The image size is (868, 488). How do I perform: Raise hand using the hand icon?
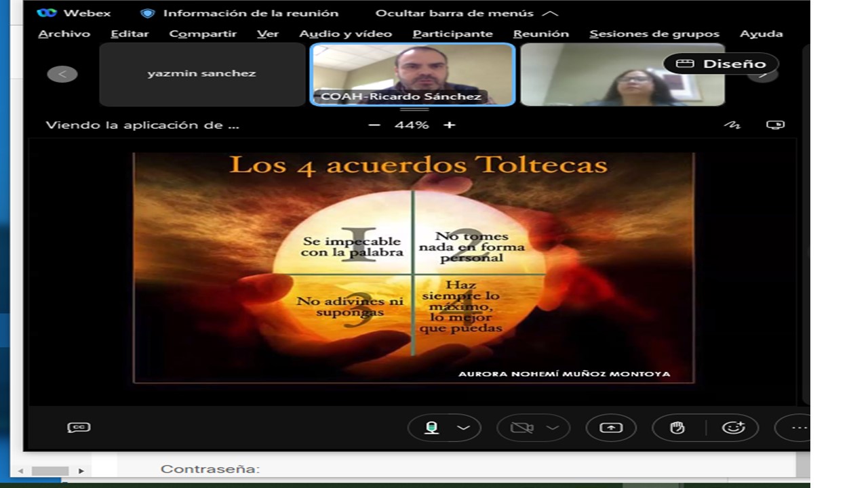(x=677, y=428)
